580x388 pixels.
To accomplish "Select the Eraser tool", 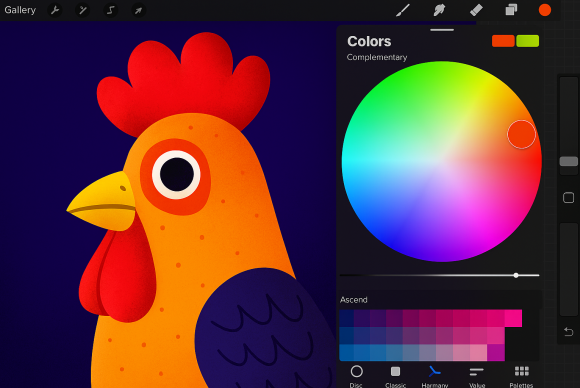I will [476, 10].
